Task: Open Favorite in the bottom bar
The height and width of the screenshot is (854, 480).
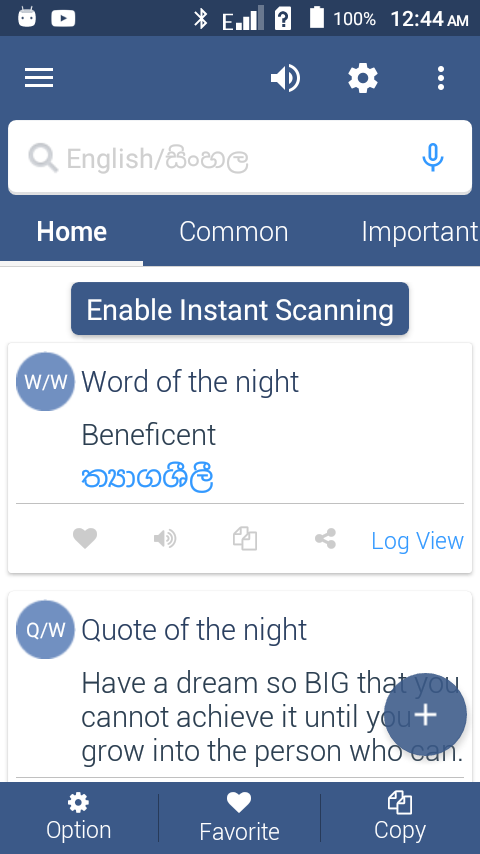Action: pyautogui.click(x=239, y=817)
